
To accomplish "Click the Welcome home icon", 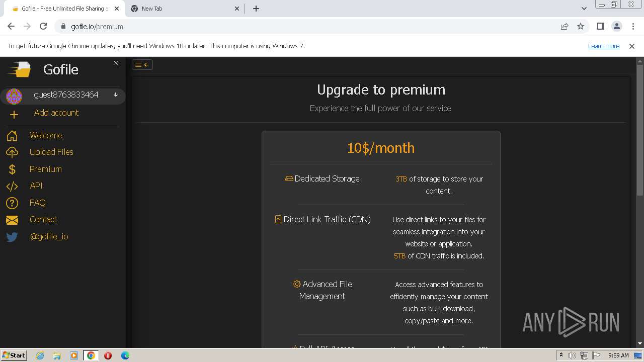I will click(x=12, y=136).
